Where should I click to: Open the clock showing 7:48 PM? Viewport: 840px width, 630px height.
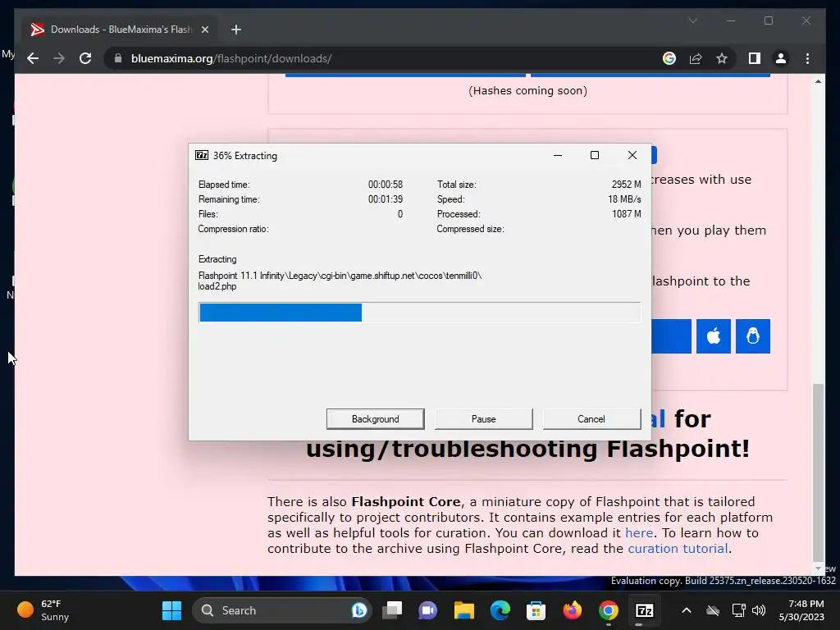coord(801,610)
